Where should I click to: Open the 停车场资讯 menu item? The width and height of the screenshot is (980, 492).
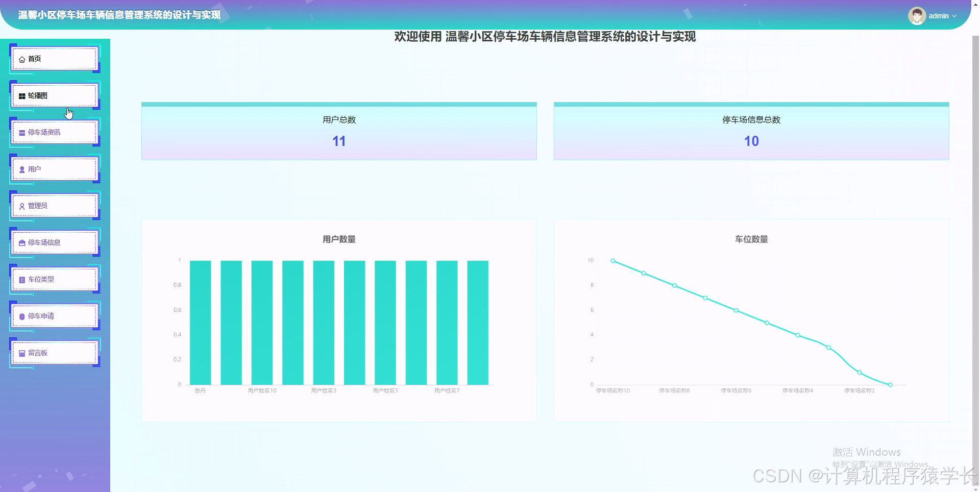[x=54, y=132]
